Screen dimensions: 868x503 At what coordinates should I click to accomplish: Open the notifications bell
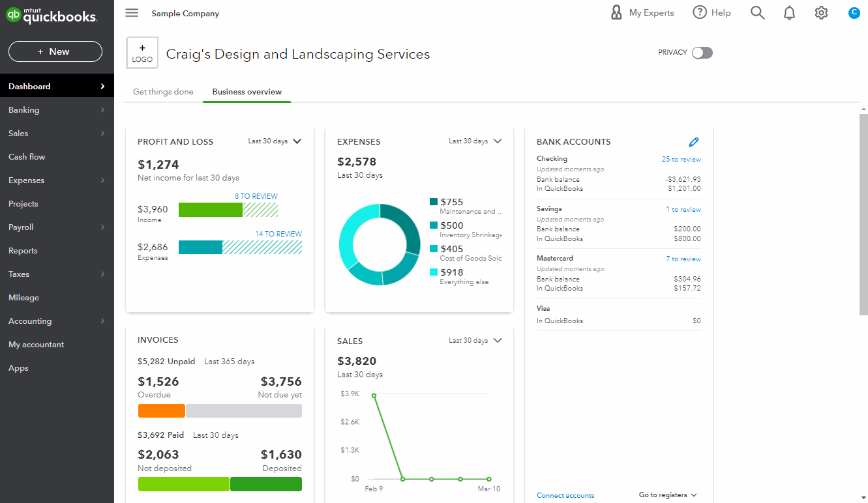[x=789, y=12]
